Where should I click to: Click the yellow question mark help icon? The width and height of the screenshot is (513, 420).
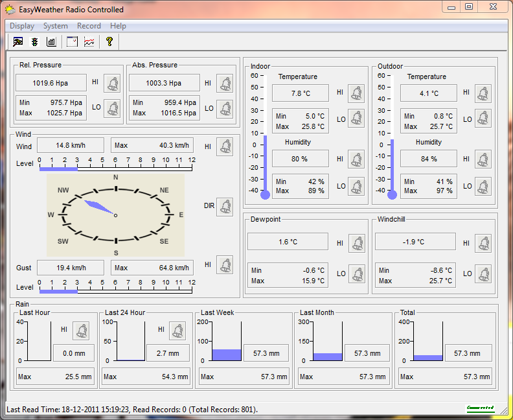(x=109, y=41)
